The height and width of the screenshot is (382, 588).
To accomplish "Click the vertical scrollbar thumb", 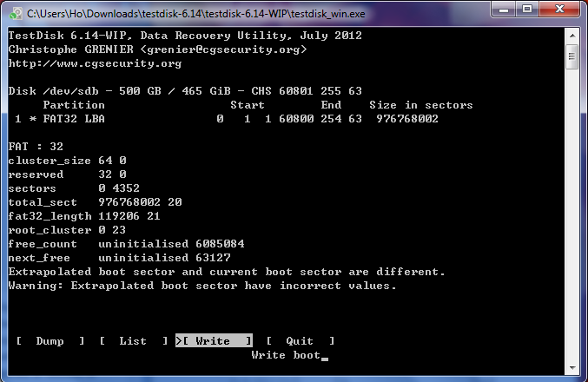I will (x=572, y=57).
